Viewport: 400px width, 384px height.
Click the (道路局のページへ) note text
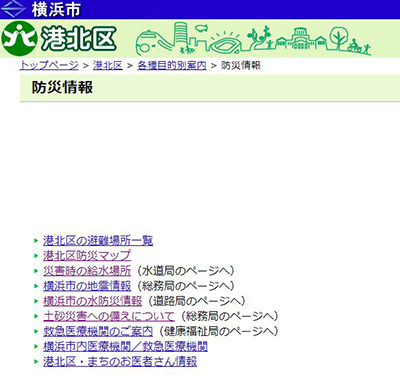[197, 301]
